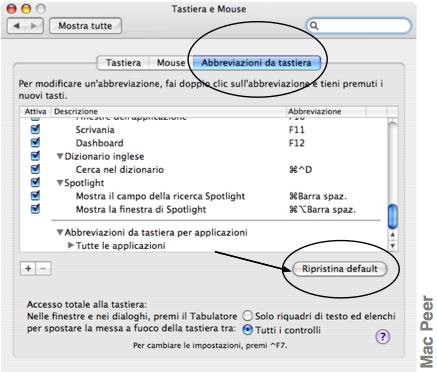This screenshot has height=372, width=437.
Task: Select the Cerca nel dizionario row
Action: pyautogui.click(x=203, y=170)
